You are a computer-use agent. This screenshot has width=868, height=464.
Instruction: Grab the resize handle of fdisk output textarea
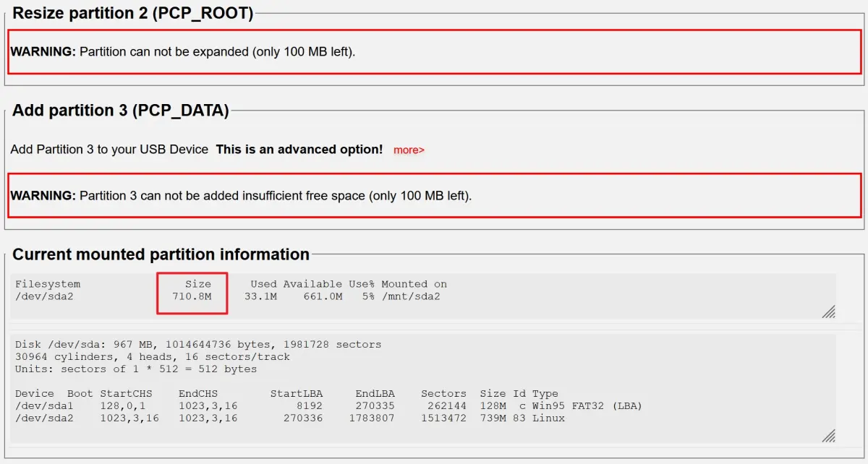pyautogui.click(x=829, y=436)
